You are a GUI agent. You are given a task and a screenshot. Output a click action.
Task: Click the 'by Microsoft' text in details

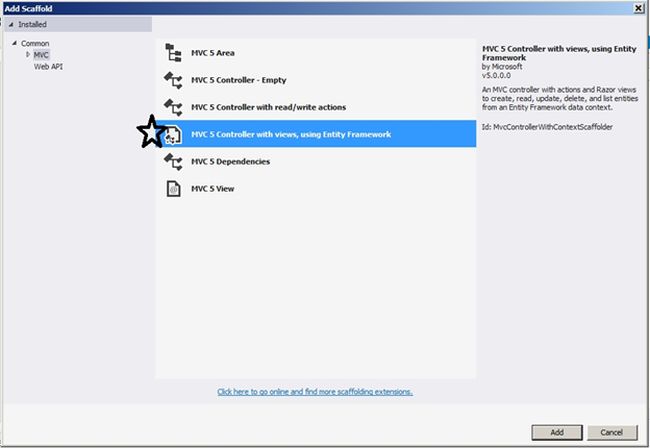click(x=502, y=67)
